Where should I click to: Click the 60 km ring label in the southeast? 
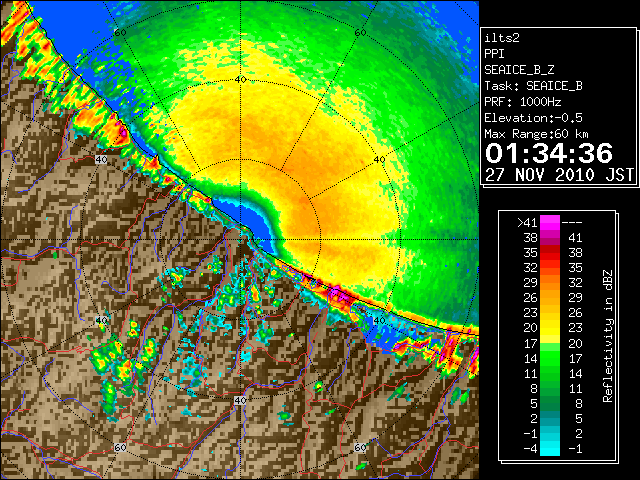click(360, 447)
